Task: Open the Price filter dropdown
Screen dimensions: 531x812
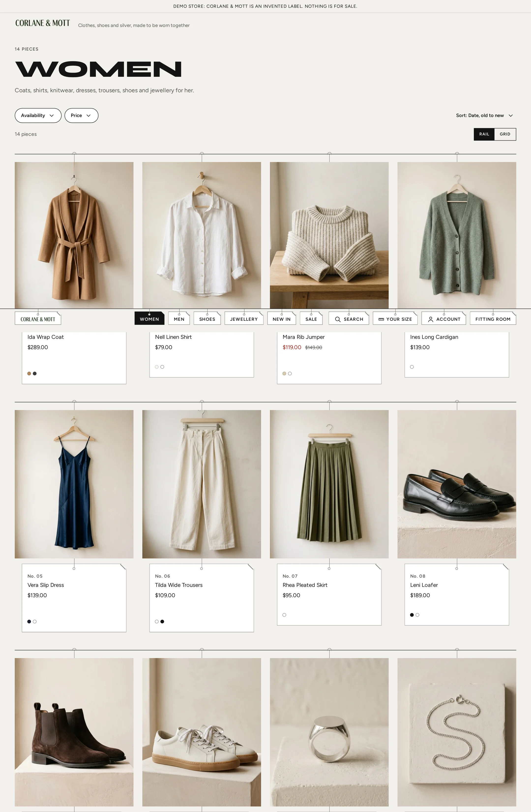Action: click(x=81, y=115)
